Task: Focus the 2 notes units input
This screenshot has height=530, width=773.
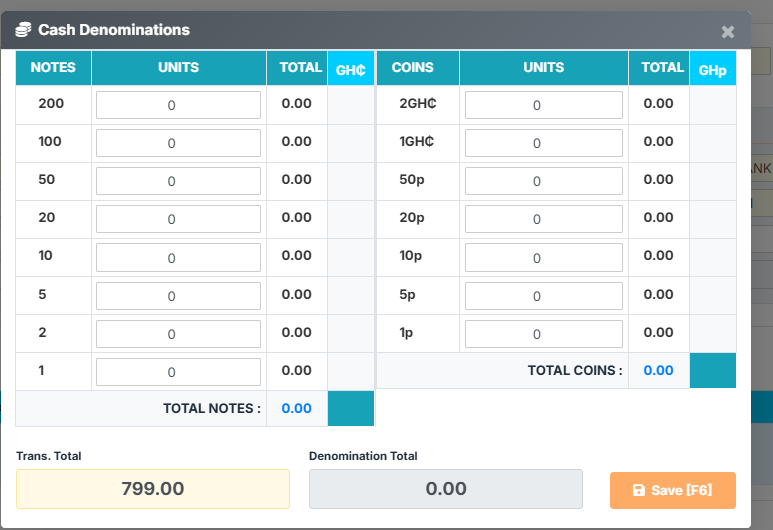Action: coord(178,333)
